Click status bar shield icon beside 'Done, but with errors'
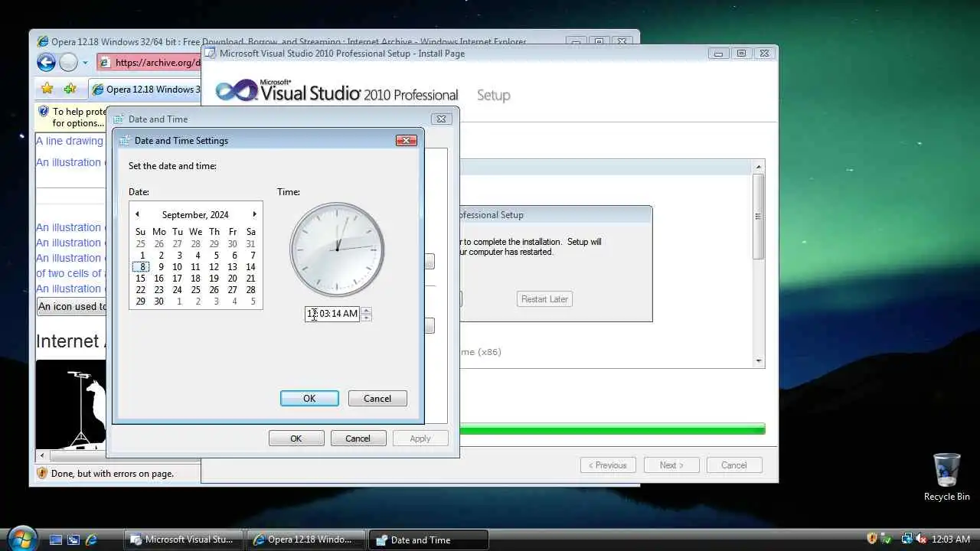The image size is (980, 551). [42, 474]
